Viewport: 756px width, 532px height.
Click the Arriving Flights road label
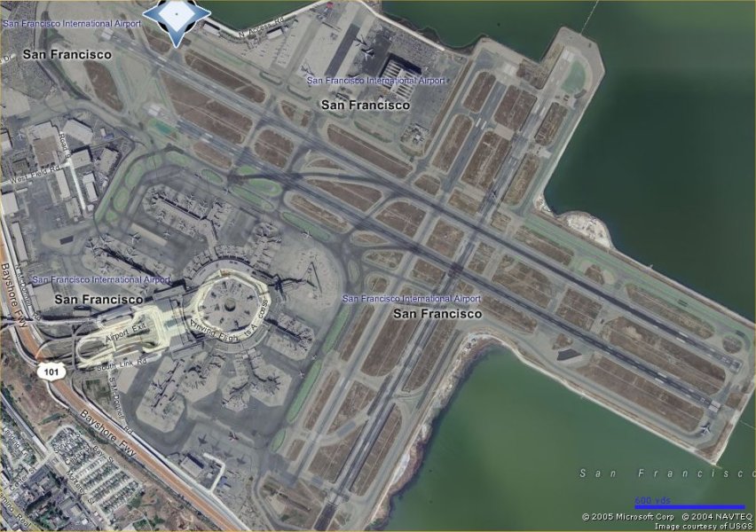coord(213,331)
